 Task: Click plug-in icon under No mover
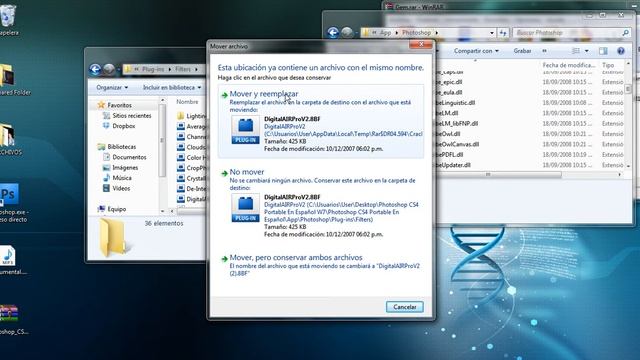coord(245,208)
